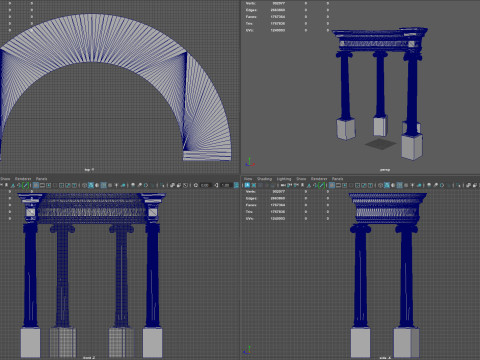Open the Show menu in side panel
The height and width of the screenshot is (360, 480).
coord(301,179)
